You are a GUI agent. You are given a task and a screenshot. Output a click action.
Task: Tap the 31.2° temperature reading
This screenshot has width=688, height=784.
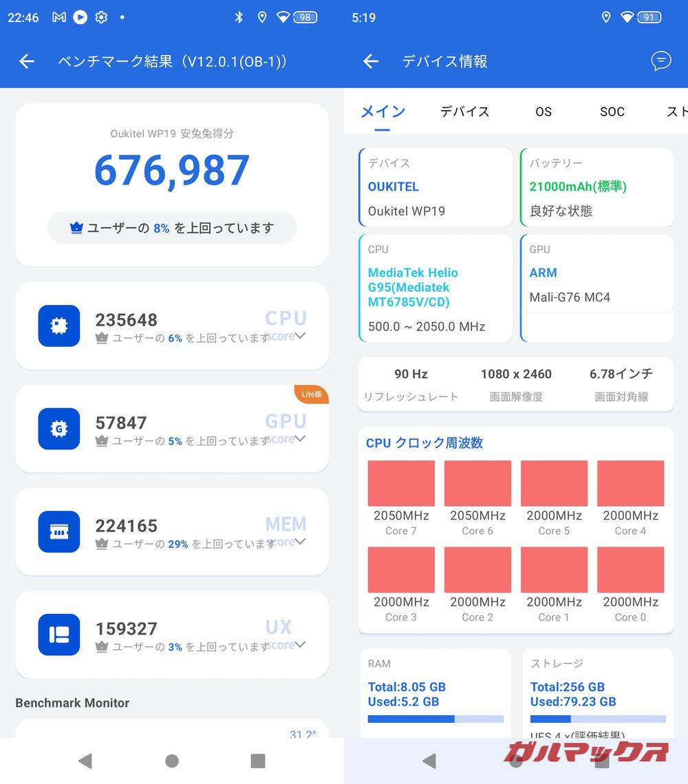pos(303,734)
